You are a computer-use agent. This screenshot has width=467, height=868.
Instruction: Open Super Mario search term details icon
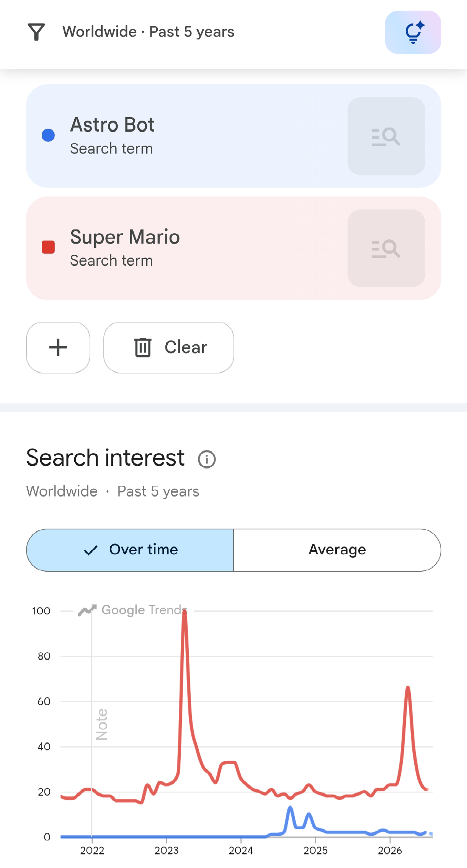coord(386,248)
